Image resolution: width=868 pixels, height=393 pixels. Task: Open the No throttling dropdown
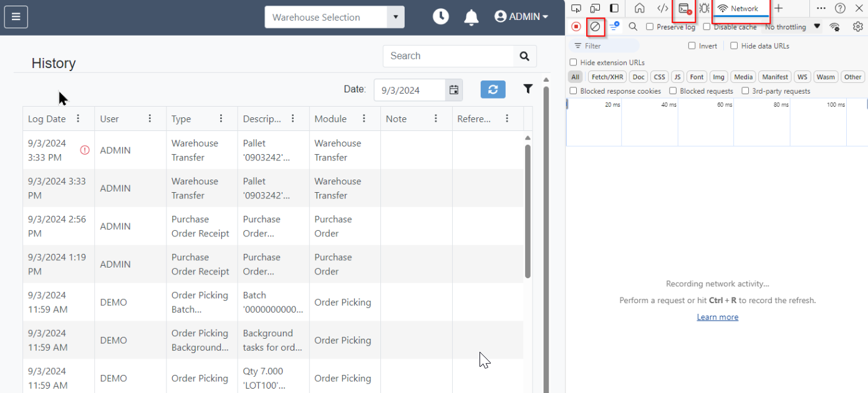[793, 27]
